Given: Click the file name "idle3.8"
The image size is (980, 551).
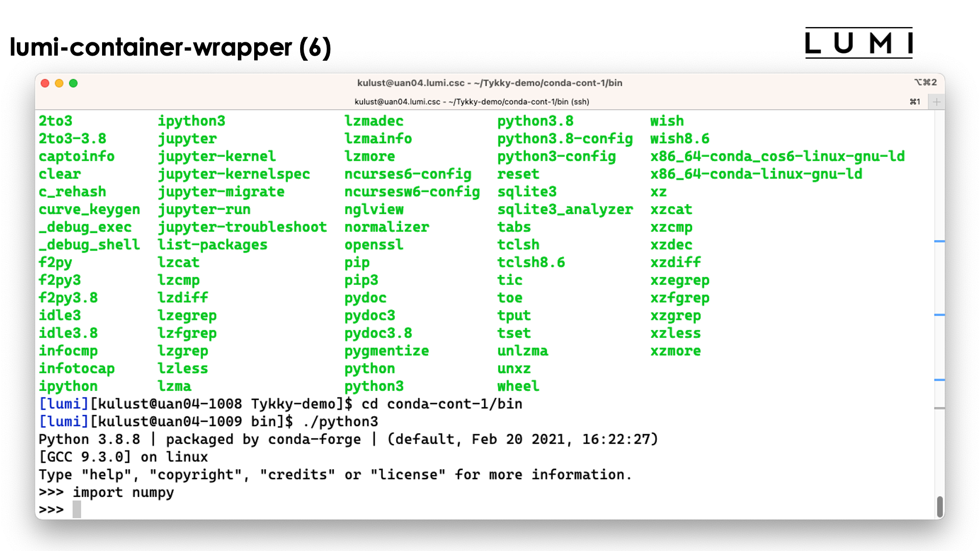Looking at the screenshot, I should tap(68, 333).
